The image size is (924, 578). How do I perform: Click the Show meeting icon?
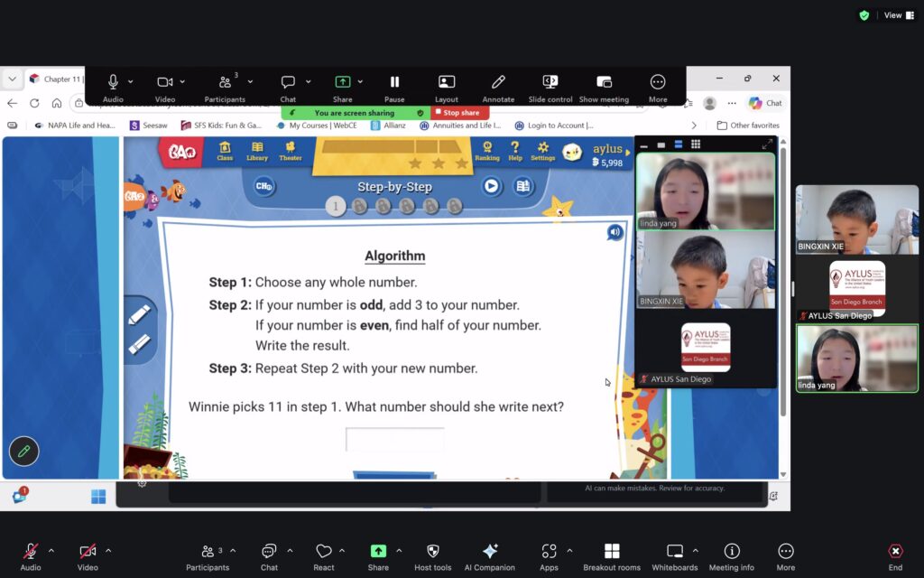604,83
